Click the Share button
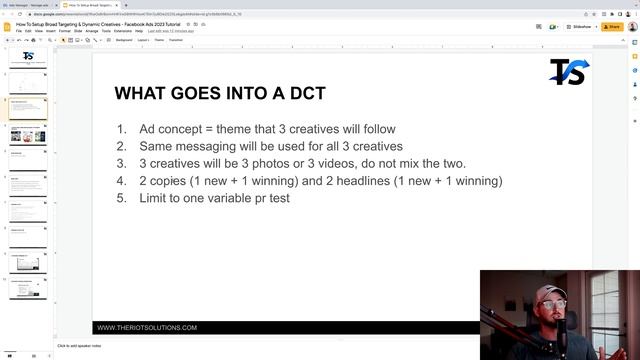Screen dimensions: 640x360 coord(612,27)
